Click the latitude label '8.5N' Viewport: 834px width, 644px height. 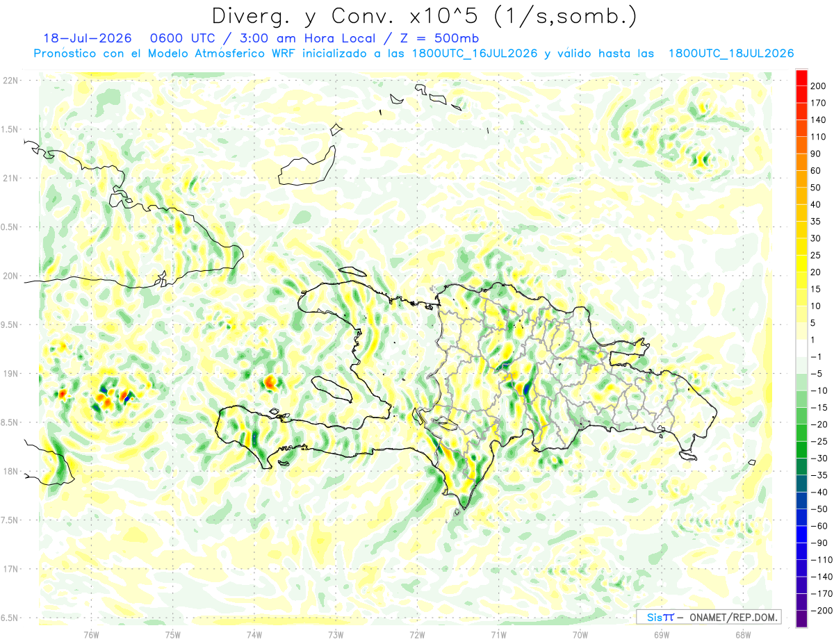(x=10, y=422)
